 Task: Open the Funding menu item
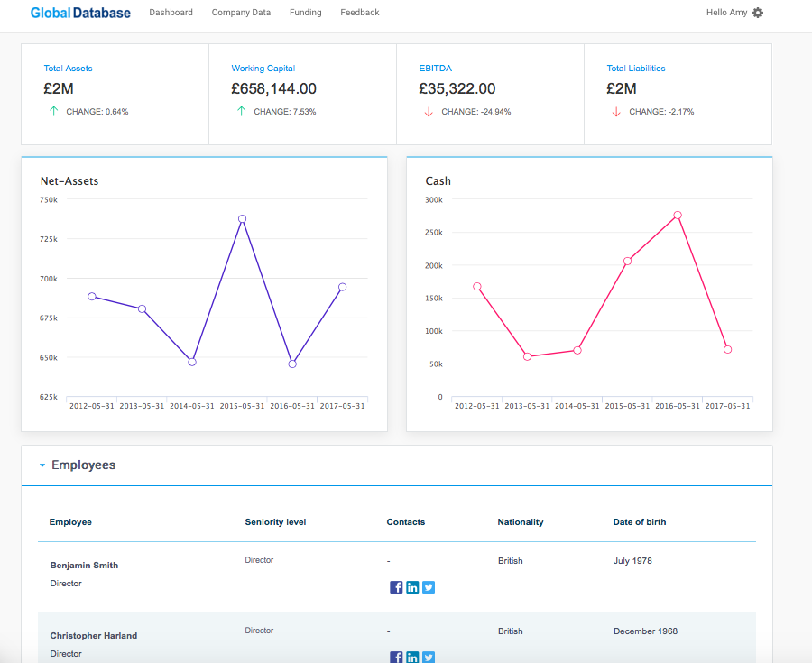(306, 13)
